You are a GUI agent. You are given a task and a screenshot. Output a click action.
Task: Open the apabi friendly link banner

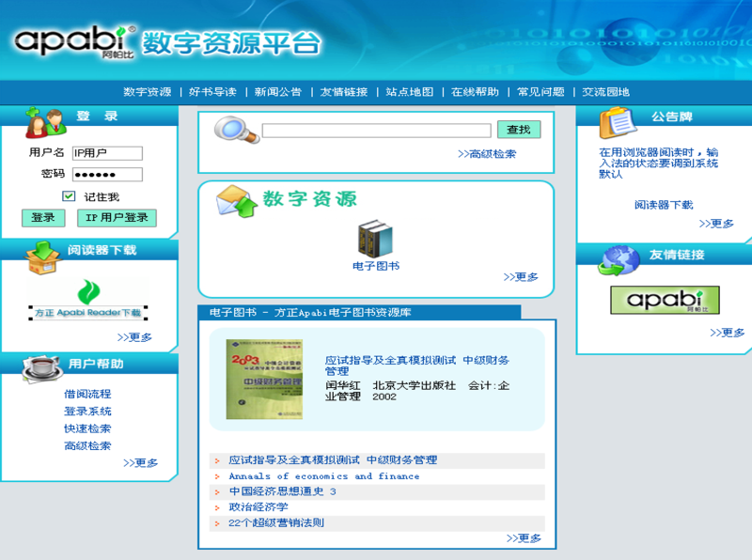tap(665, 300)
